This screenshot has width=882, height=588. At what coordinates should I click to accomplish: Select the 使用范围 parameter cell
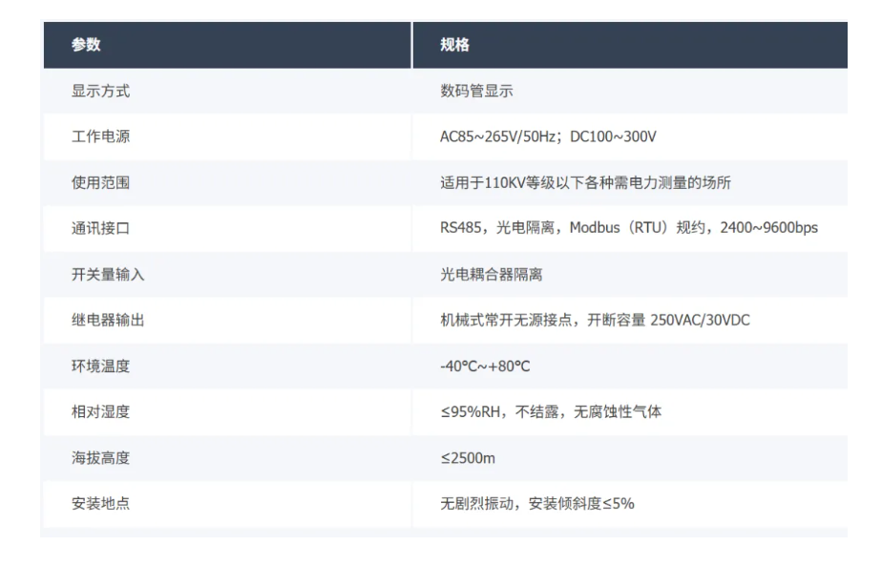pyautogui.click(x=100, y=183)
